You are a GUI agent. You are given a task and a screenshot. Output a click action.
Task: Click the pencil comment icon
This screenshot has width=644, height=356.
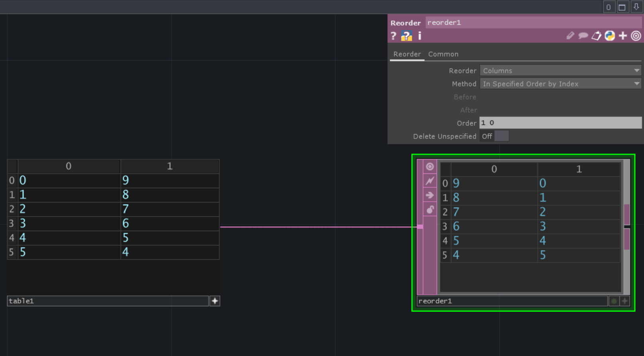(570, 36)
